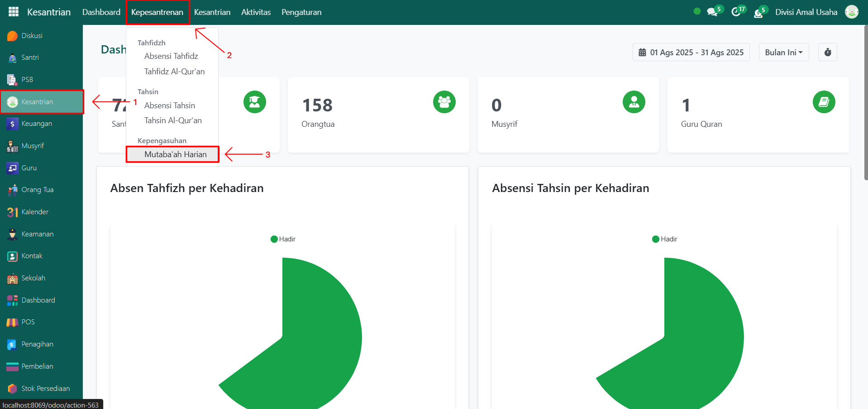Click the Orangtua card group icon

point(444,102)
